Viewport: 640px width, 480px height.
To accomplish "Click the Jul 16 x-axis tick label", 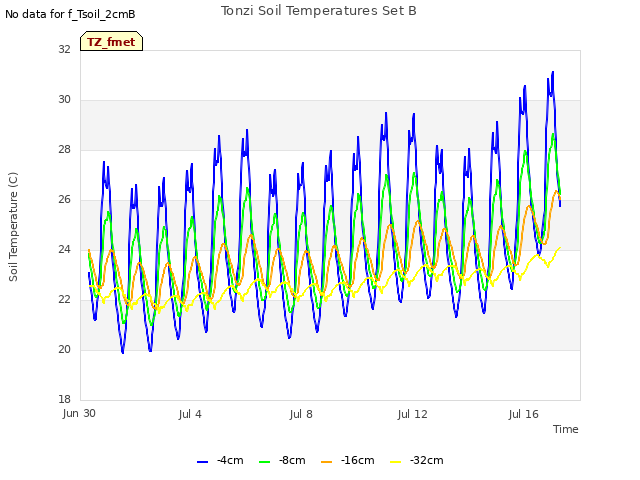I will pyautogui.click(x=524, y=414).
